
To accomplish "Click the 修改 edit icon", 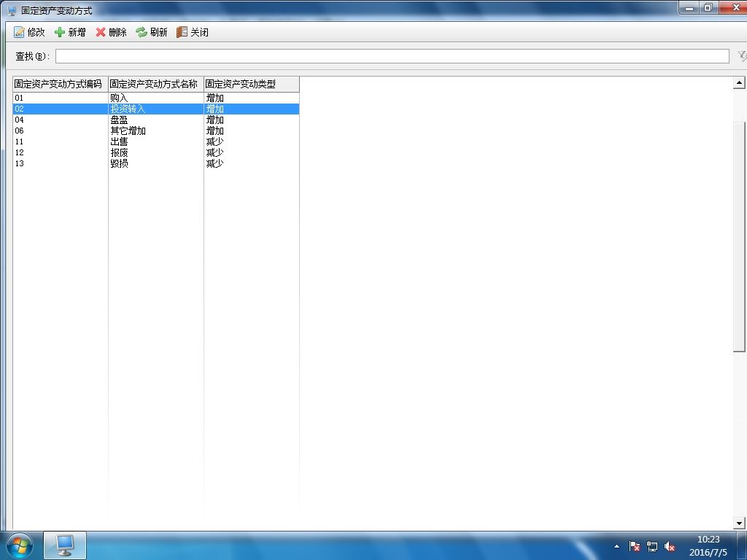I will [x=19, y=32].
